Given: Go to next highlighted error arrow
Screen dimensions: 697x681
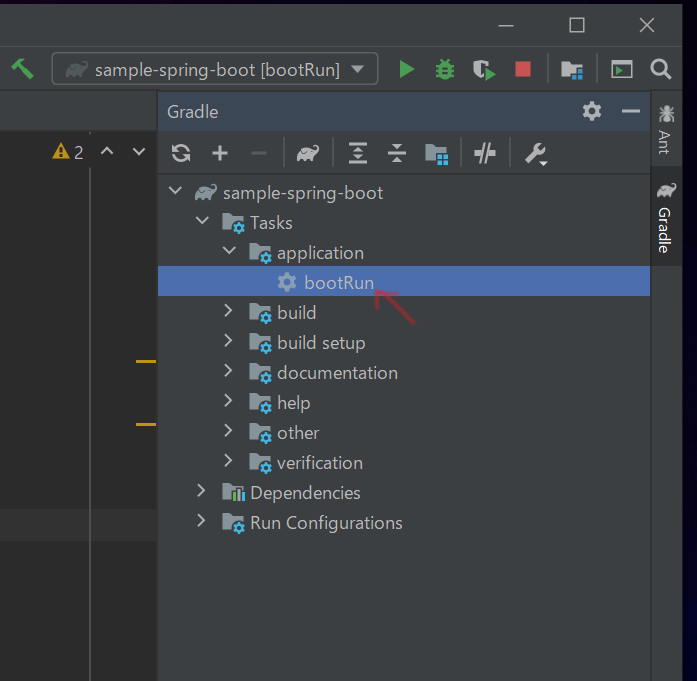Looking at the screenshot, I should [139, 152].
